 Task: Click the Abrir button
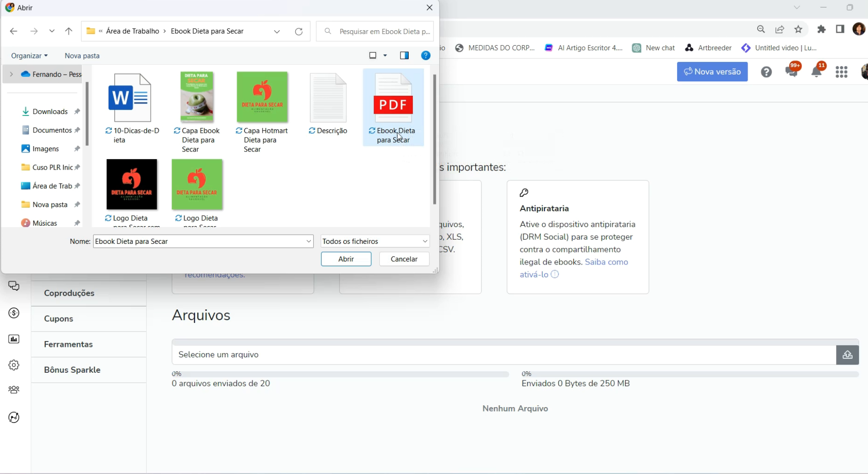point(346,259)
